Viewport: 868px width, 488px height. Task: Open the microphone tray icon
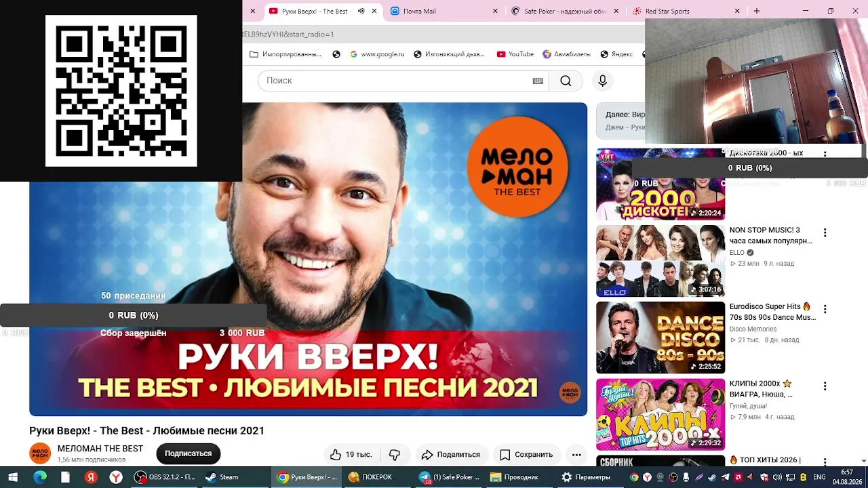click(x=687, y=477)
